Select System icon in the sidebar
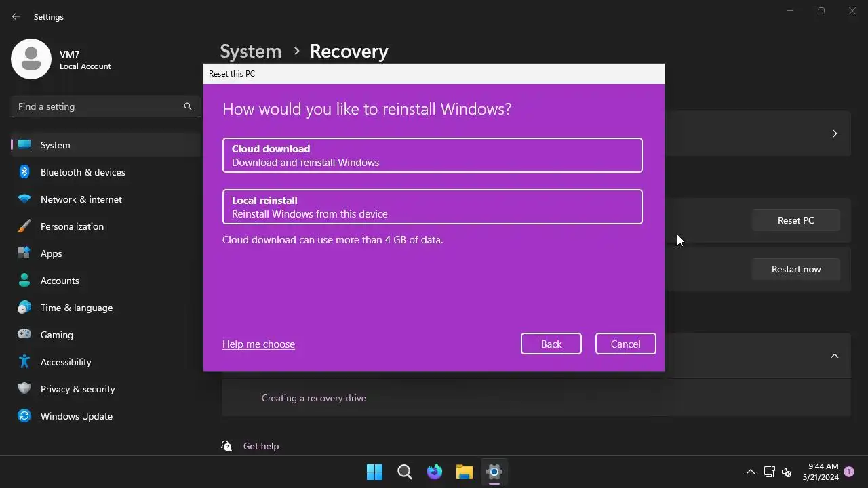The width and height of the screenshot is (868, 488). coord(24,144)
